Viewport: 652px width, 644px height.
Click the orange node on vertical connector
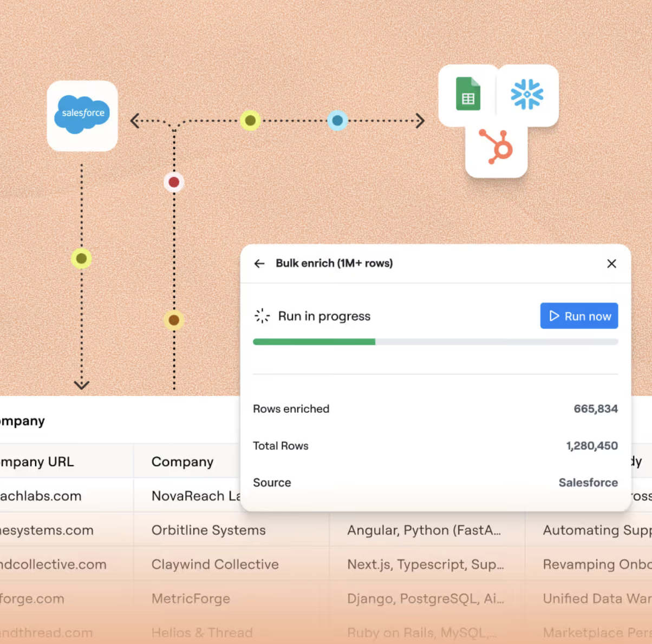point(174,320)
